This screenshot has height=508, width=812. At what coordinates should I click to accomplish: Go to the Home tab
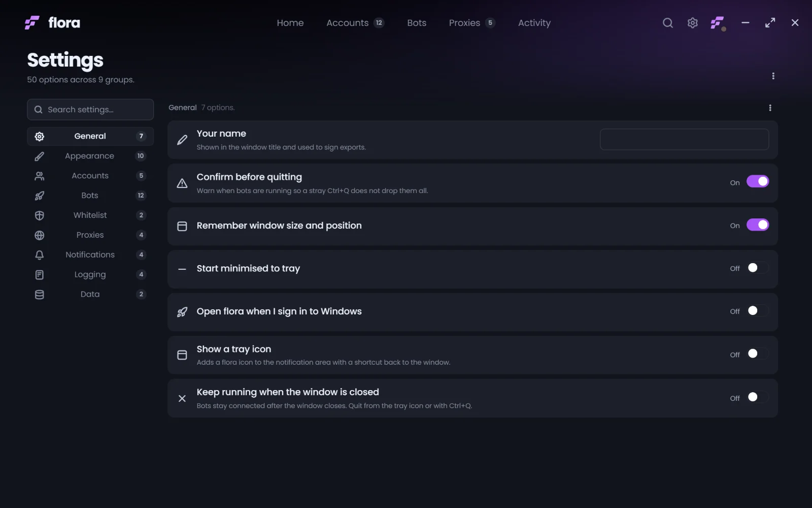click(290, 23)
